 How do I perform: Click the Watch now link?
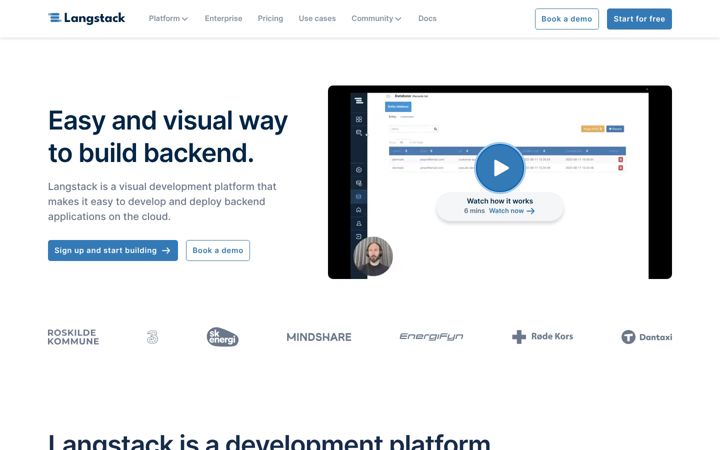[511, 211]
